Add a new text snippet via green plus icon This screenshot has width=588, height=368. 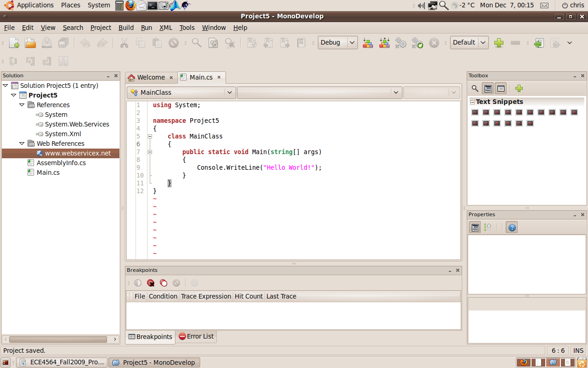click(519, 88)
